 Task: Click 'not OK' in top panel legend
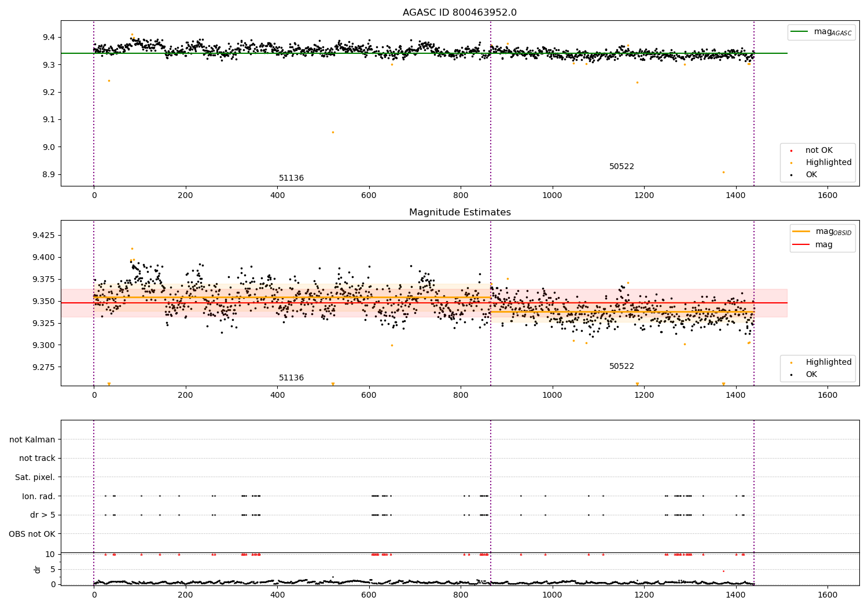coord(819,151)
